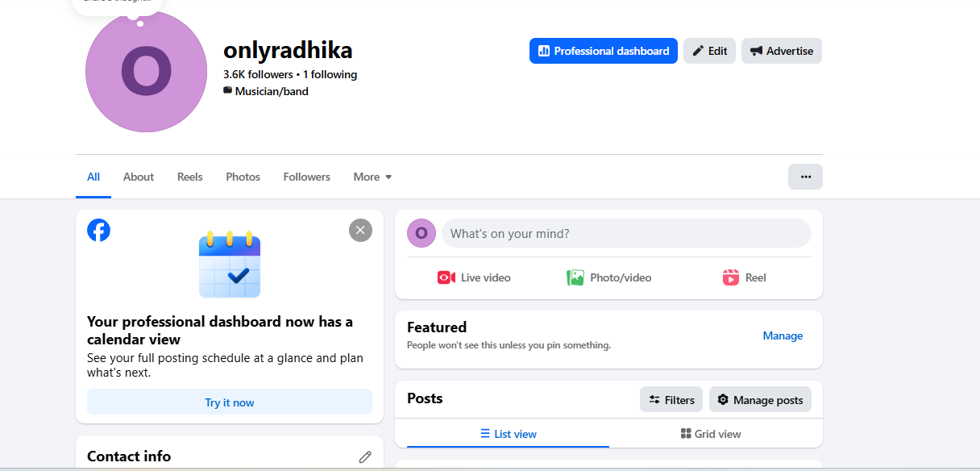The image size is (980, 471).
Task: Click the Featured section heading
Action: pyautogui.click(x=437, y=327)
